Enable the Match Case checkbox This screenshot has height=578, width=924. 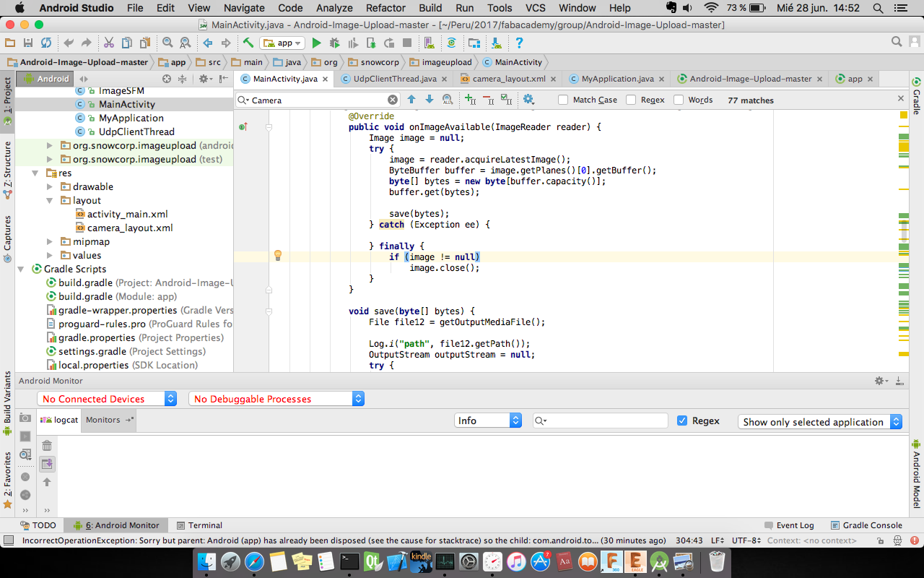click(564, 100)
